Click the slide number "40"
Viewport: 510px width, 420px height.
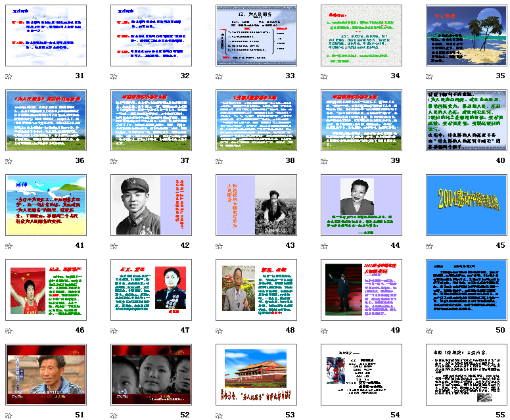pos(500,161)
